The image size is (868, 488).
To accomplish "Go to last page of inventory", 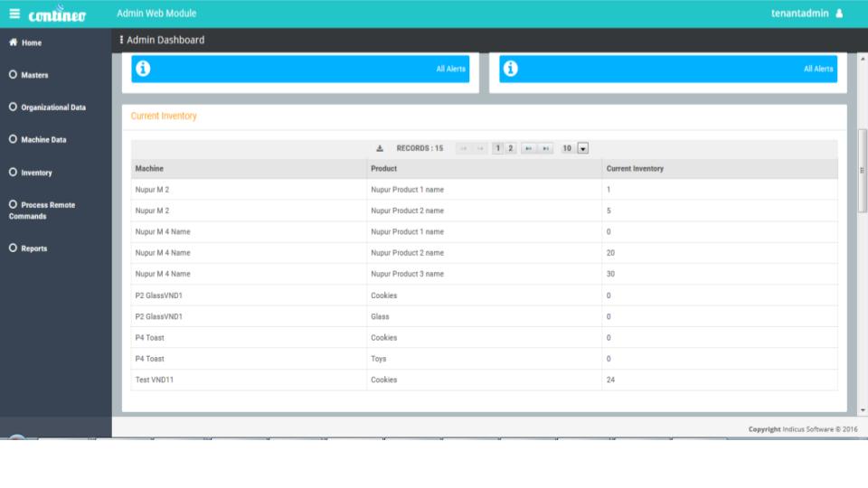I will pyautogui.click(x=546, y=148).
